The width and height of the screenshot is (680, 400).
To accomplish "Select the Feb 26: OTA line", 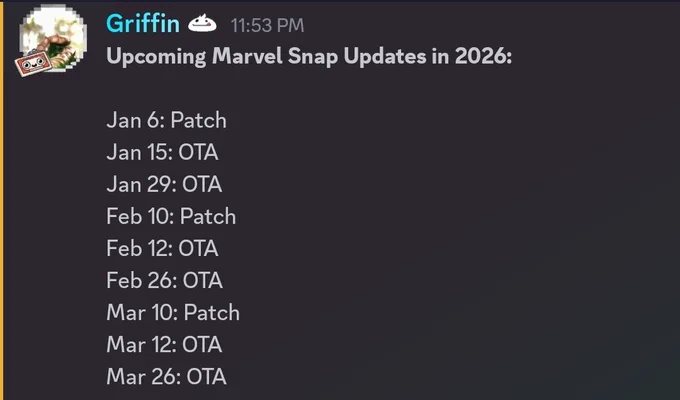I will tap(164, 281).
